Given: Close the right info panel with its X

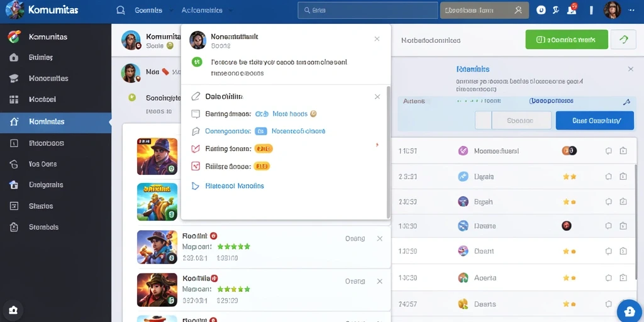Looking at the screenshot, I should [630, 69].
